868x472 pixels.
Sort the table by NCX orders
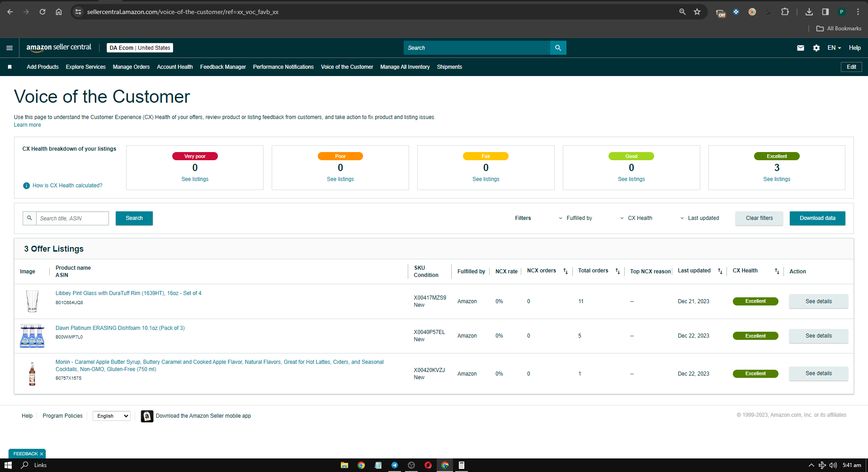click(x=565, y=271)
